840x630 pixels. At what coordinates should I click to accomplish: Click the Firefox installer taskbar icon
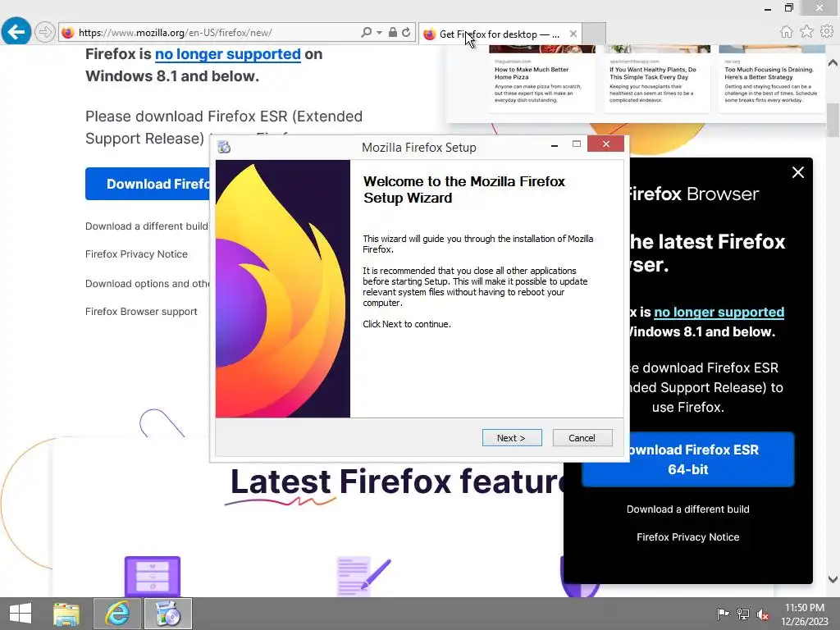coord(167,614)
